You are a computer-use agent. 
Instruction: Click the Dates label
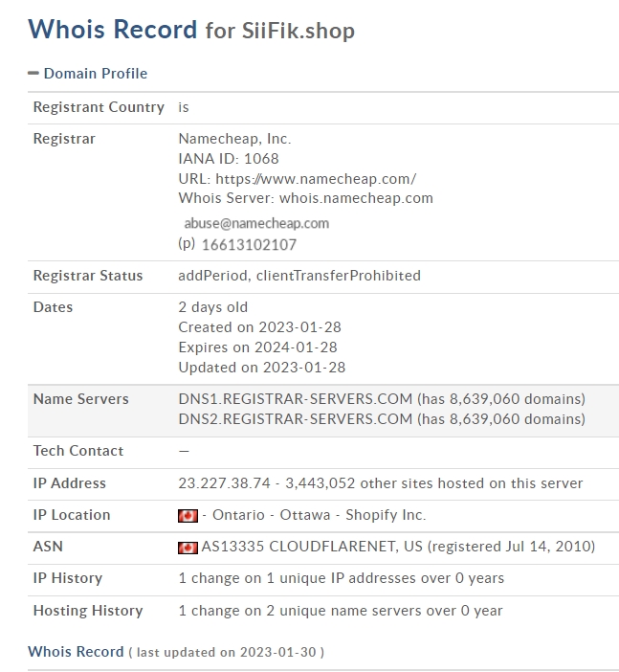(54, 307)
